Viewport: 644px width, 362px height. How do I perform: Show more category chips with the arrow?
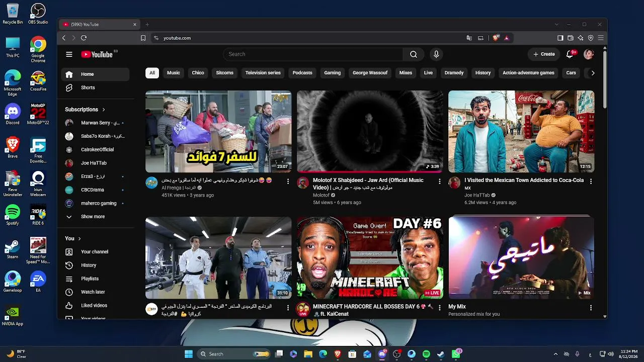[x=593, y=73]
